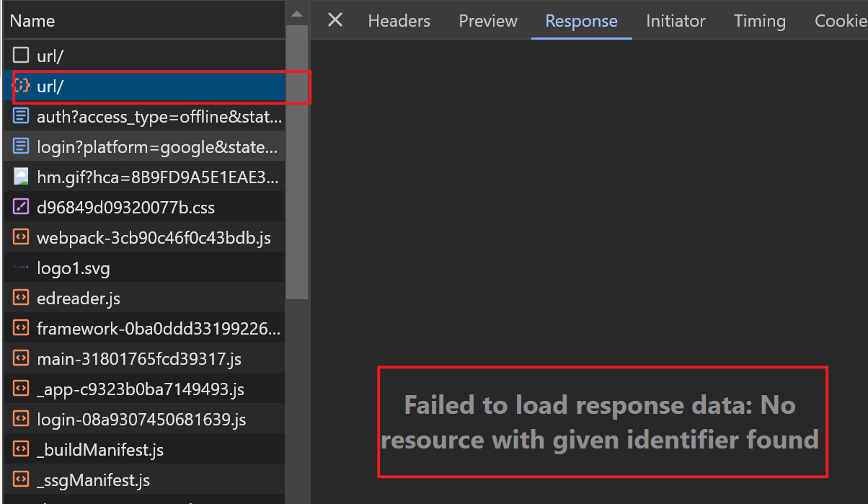Viewport: 868px width, 504px height.
Task: Select the Response tab
Action: [581, 21]
